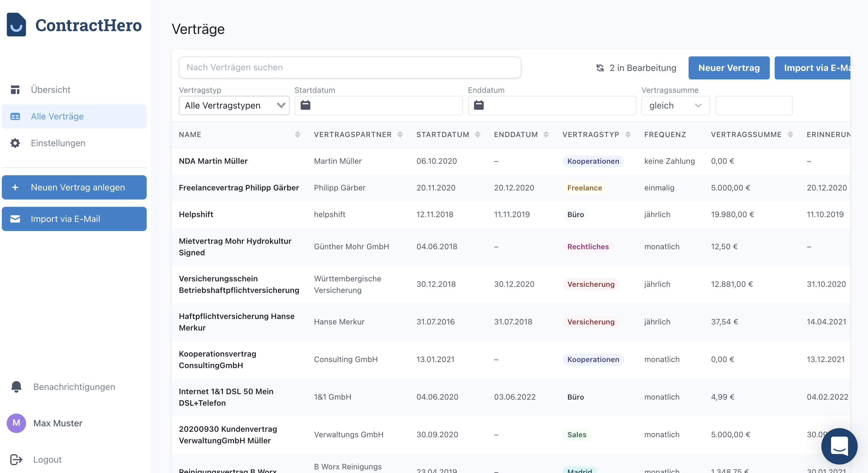This screenshot has width=868, height=473.
Task: Sort by Vertragstyp column arrows
Action: coord(628,135)
